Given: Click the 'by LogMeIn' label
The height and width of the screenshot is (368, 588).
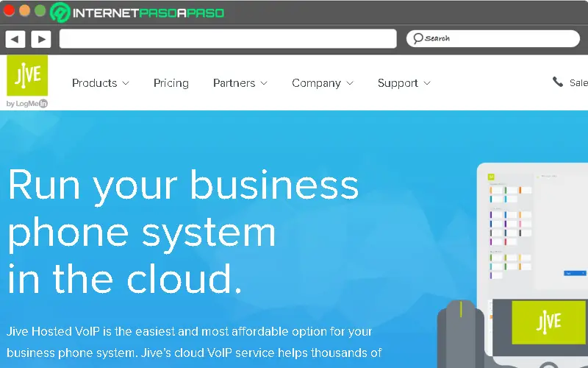Looking at the screenshot, I should point(27,104).
